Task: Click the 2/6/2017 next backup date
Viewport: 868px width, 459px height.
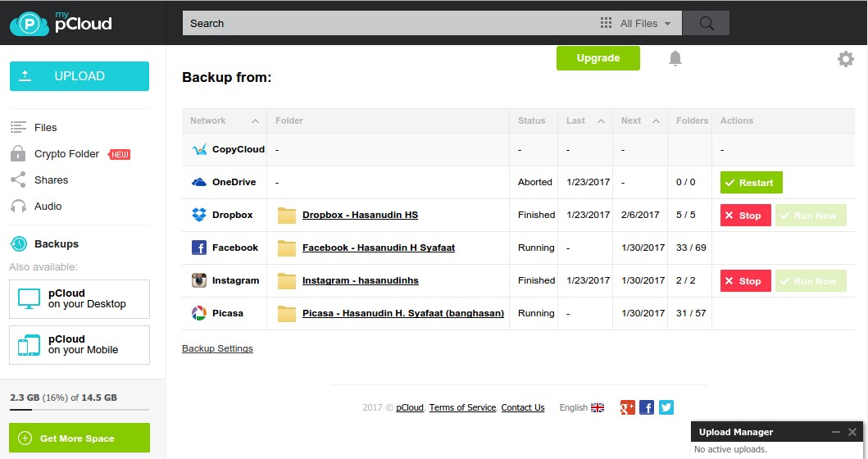Action: point(640,215)
